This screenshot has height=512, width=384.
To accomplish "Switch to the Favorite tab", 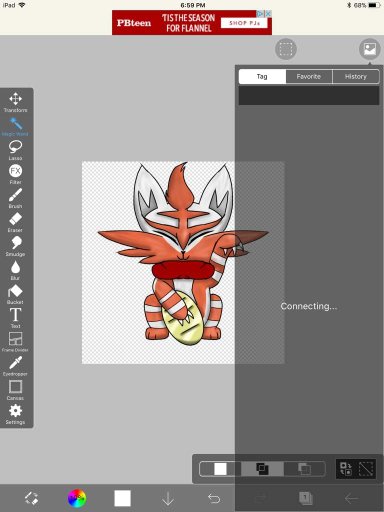I will coord(309,76).
